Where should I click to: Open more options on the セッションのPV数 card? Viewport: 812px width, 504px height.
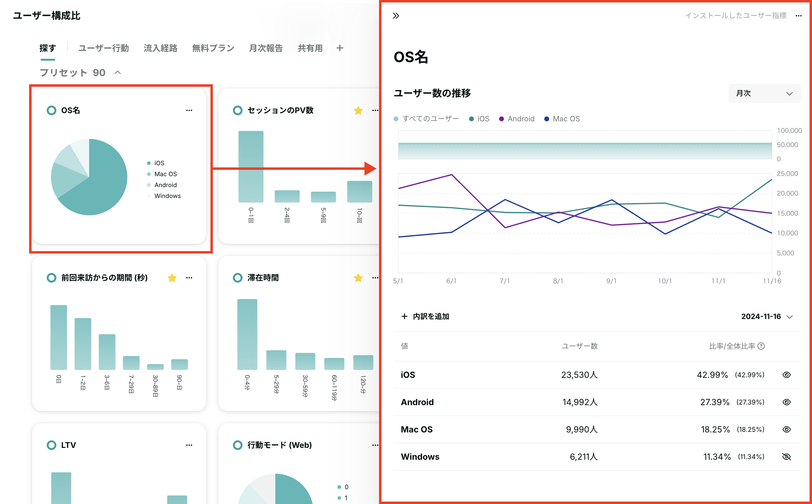pyautogui.click(x=375, y=110)
